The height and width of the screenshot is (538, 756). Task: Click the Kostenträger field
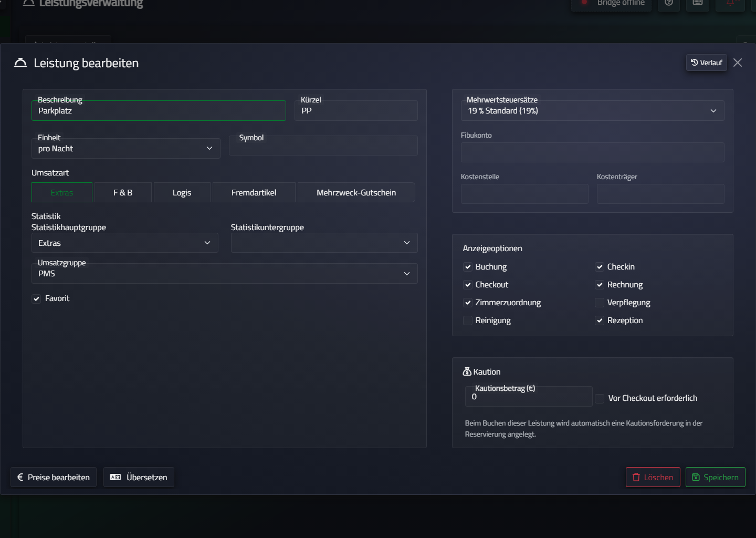(x=660, y=194)
